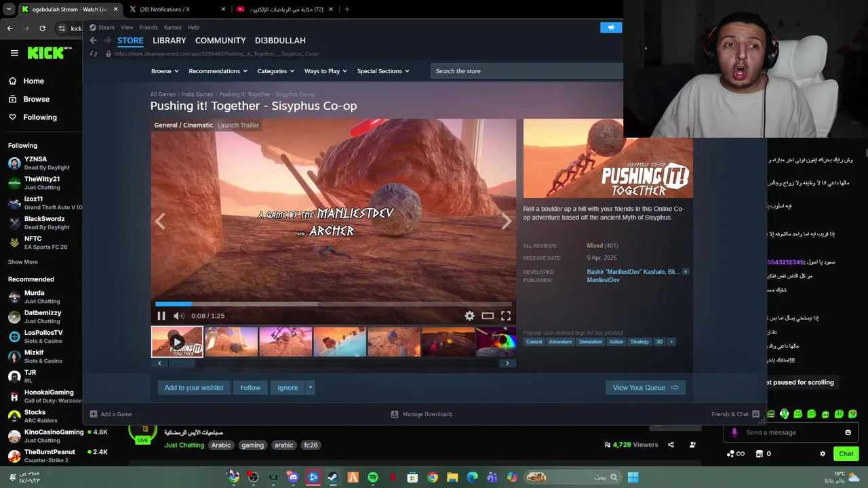
Task: Open the Ways to Play dropdown
Action: [325, 71]
